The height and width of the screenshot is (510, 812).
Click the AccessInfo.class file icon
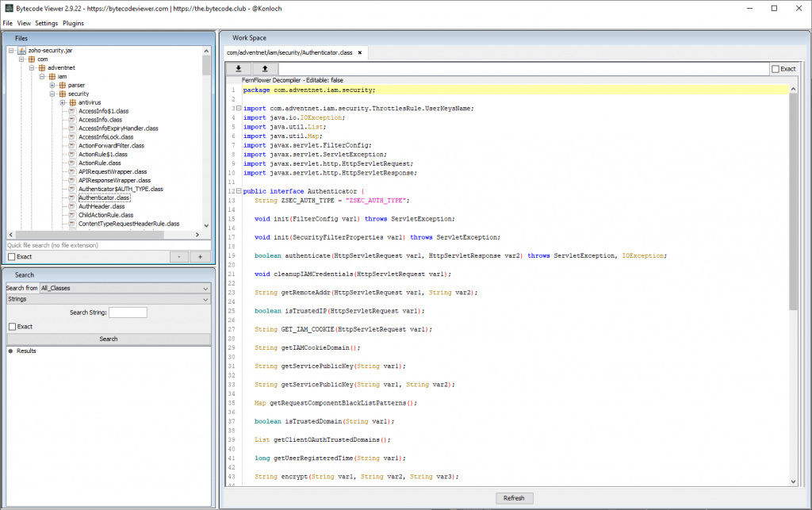[71, 120]
